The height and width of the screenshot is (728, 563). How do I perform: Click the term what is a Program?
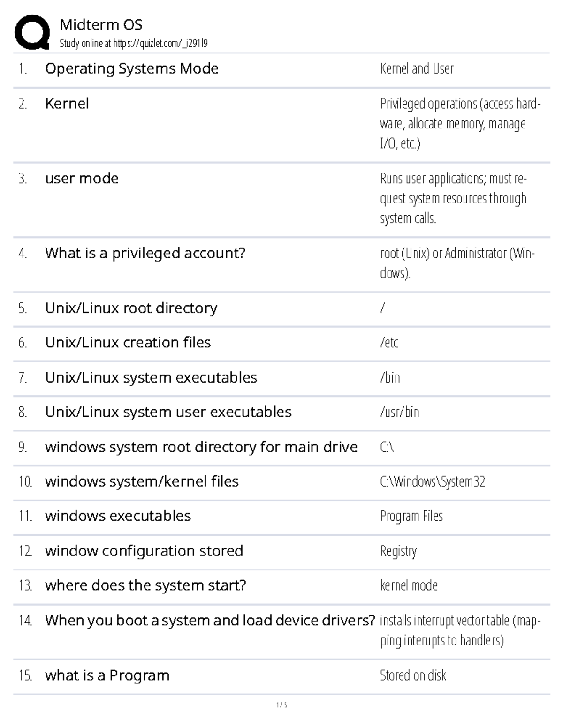107,675
